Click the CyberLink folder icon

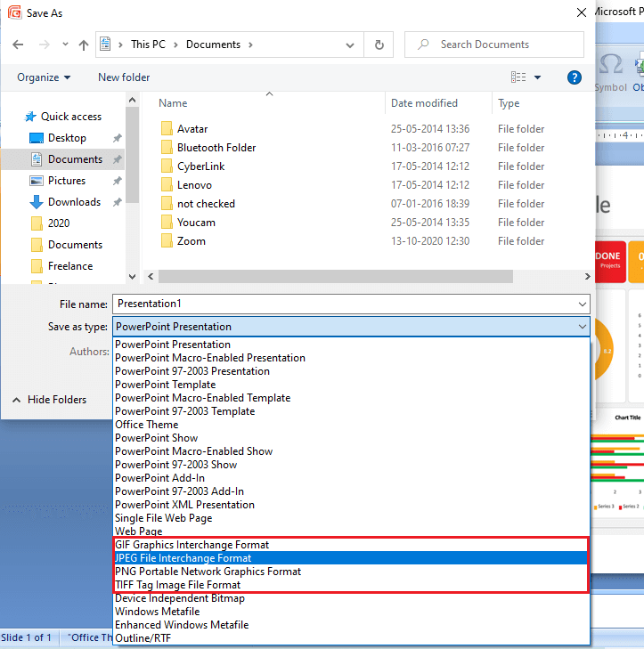point(167,166)
